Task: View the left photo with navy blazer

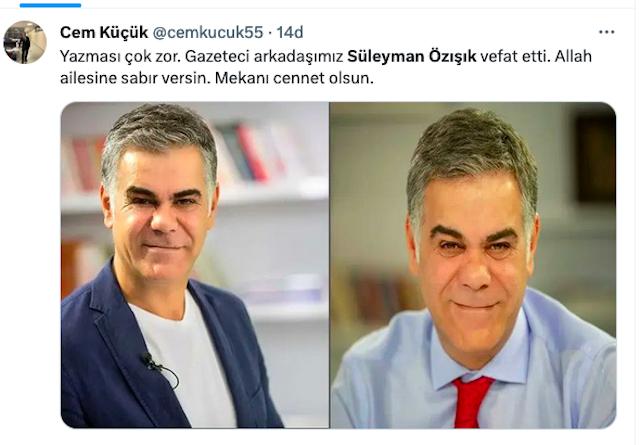Action: [x=195, y=265]
